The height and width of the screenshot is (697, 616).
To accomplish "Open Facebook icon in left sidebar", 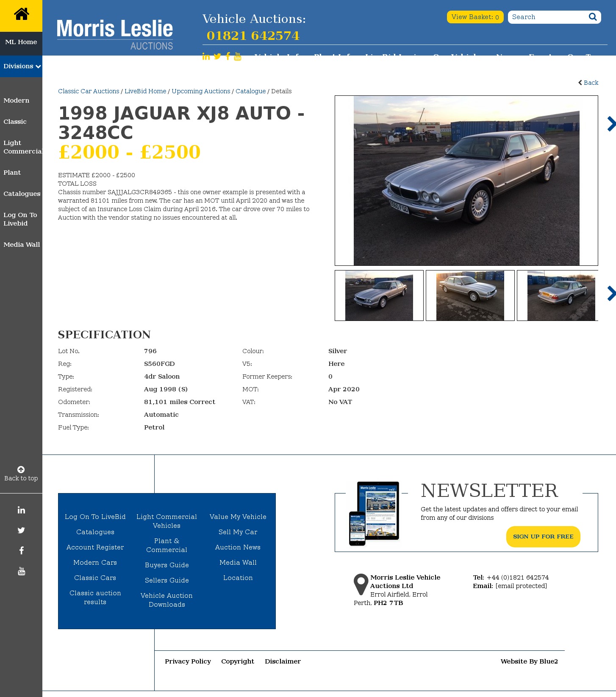I will pos(21,551).
